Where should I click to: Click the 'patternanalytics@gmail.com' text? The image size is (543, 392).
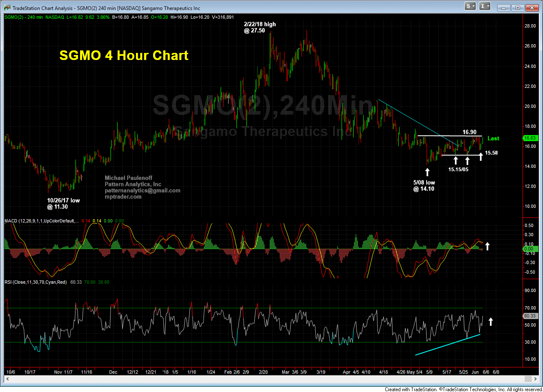pos(142,190)
